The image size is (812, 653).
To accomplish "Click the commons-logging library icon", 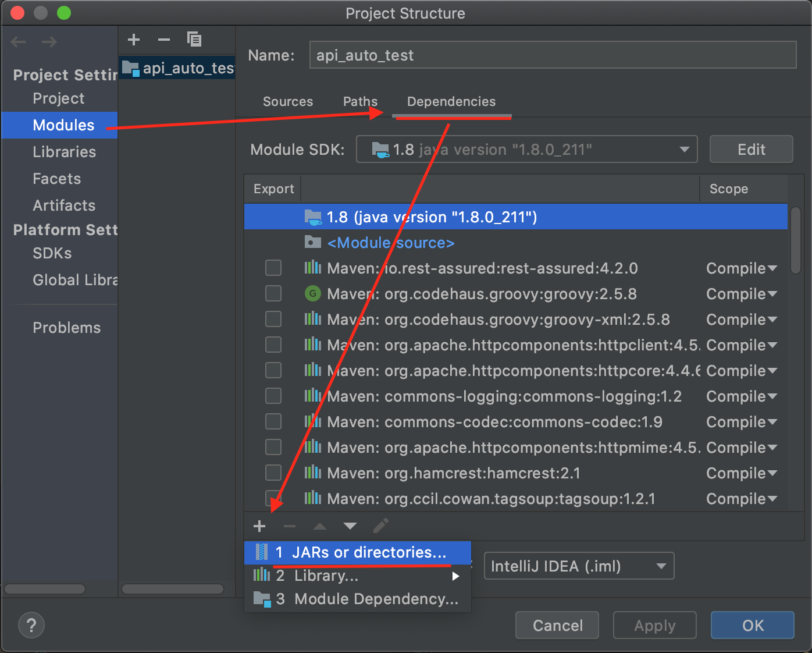I will [313, 396].
